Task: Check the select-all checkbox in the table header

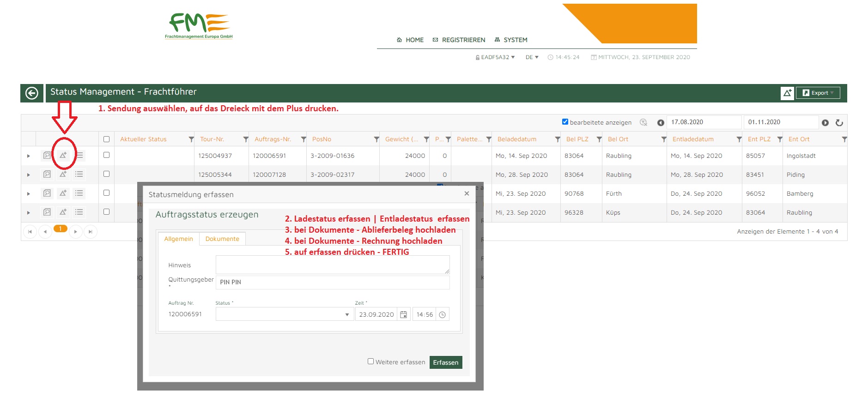Action: pyautogui.click(x=106, y=139)
